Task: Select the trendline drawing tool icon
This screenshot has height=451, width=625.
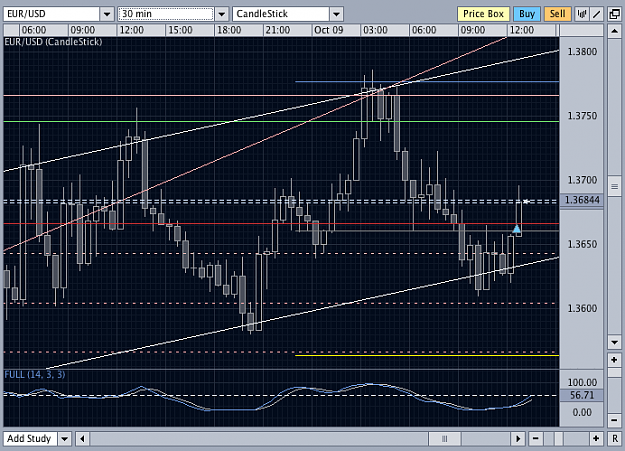Action: click(x=597, y=14)
